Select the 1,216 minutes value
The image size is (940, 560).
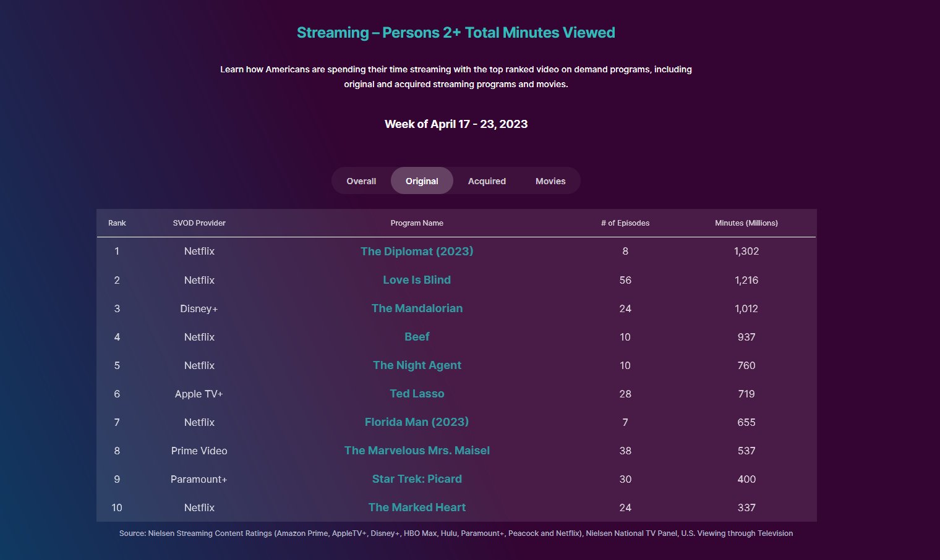[746, 280]
